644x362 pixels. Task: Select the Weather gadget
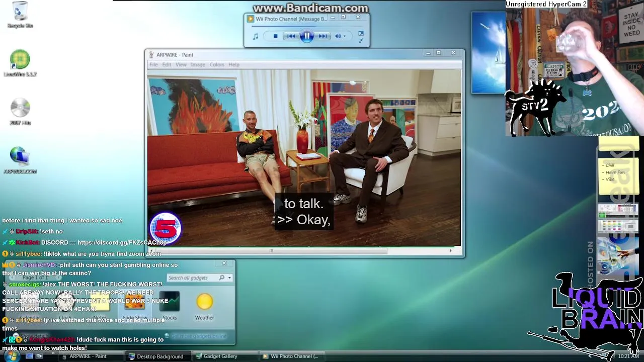click(x=204, y=306)
